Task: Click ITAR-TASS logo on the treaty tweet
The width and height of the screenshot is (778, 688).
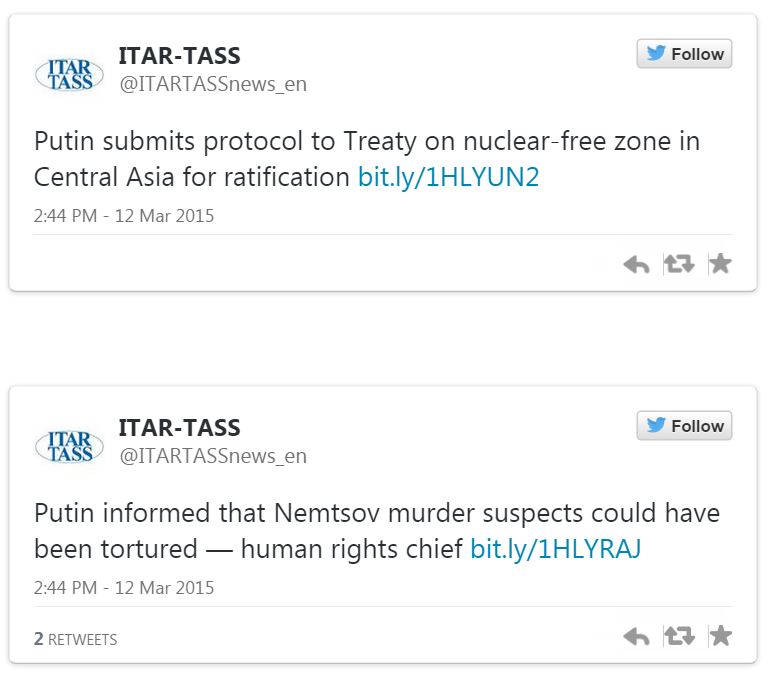Action: 69,73
